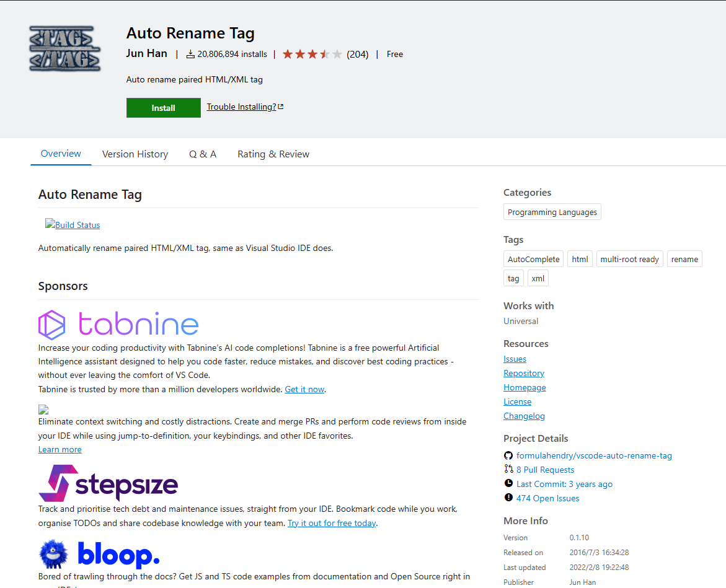This screenshot has width=726, height=588.
Task: Open the Issues resource link
Action: (x=515, y=359)
